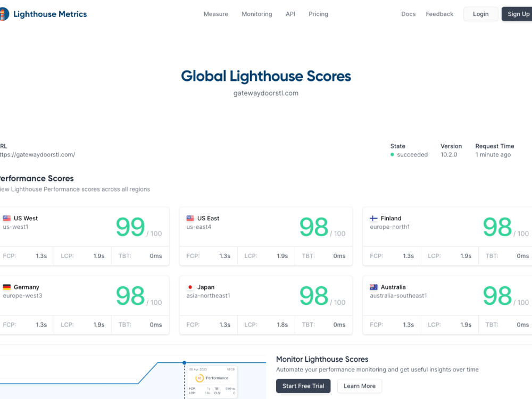Image resolution: width=532 pixels, height=399 pixels.
Task: Click the Finland score 98
Action: (497, 227)
